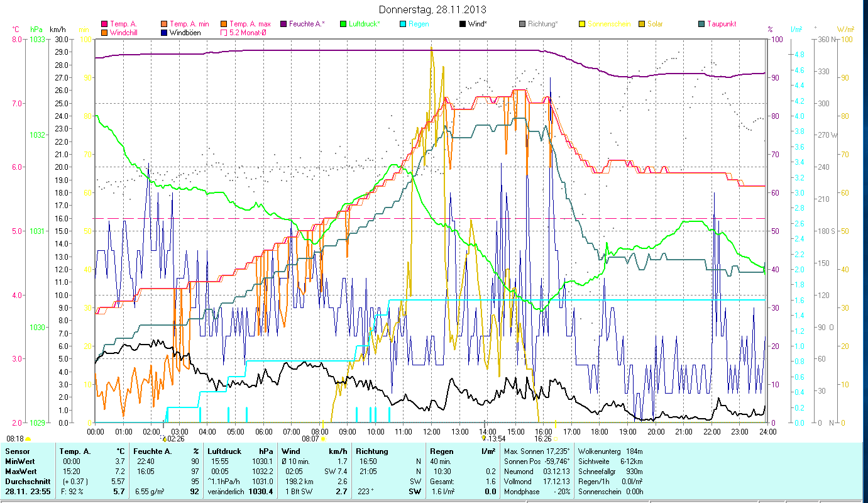Click the Feuchte A. purple legend square

point(283,24)
